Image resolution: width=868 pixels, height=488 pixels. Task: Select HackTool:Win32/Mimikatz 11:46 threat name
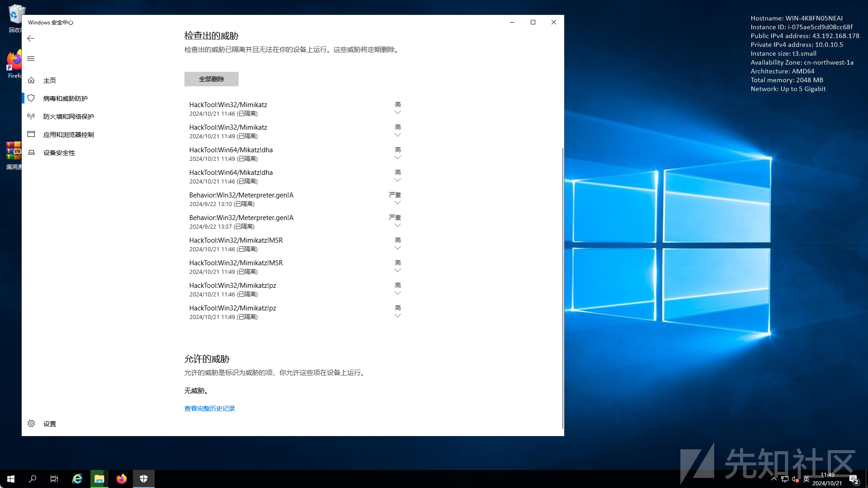tap(228, 105)
